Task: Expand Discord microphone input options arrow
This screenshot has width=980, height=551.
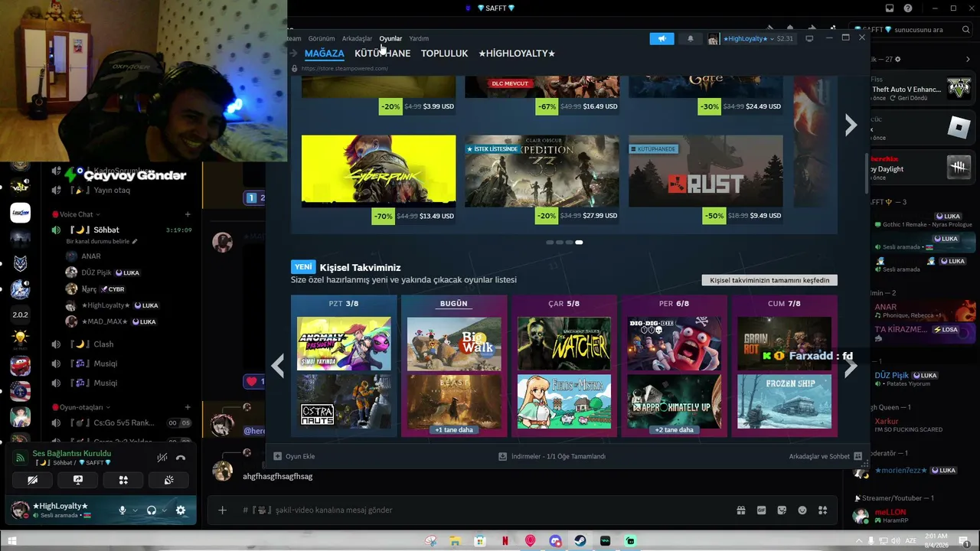Action: pyautogui.click(x=135, y=510)
